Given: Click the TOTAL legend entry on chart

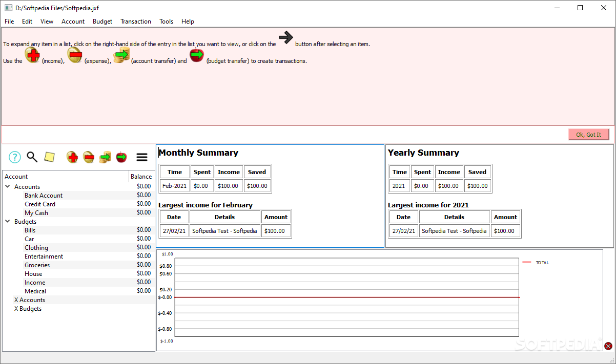Looking at the screenshot, I should coord(536,263).
